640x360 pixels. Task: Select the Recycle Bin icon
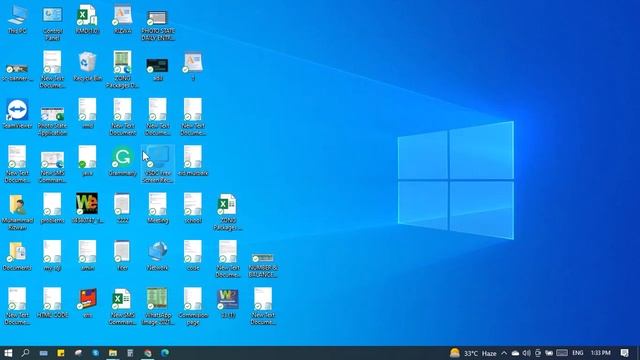(87, 67)
